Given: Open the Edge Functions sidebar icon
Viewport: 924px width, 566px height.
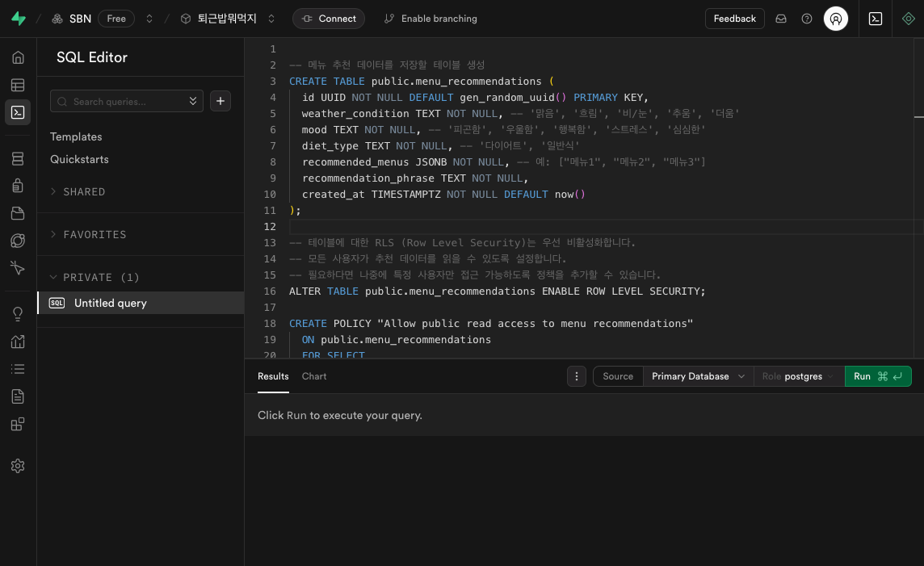Looking at the screenshot, I should click(18, 241).
